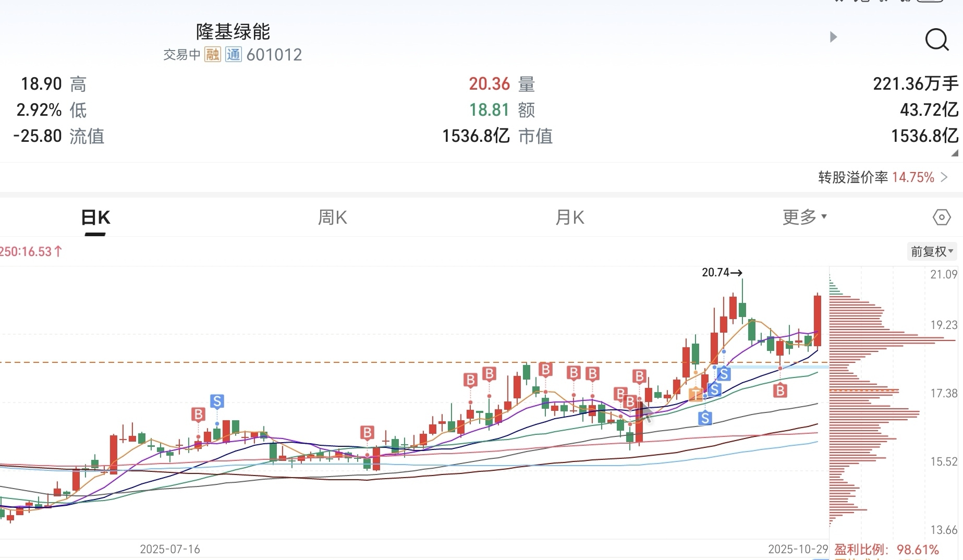Tap the 交易中 trading status label
The height and width of the screenshot is (560, 963).
182,55
